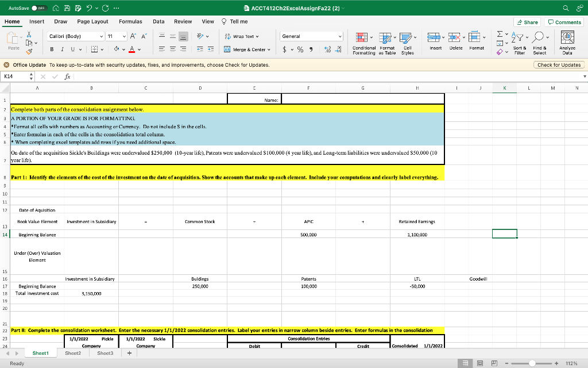Open the General number format dropdown
Screen dimensions: 588x368
coord(340,36)
